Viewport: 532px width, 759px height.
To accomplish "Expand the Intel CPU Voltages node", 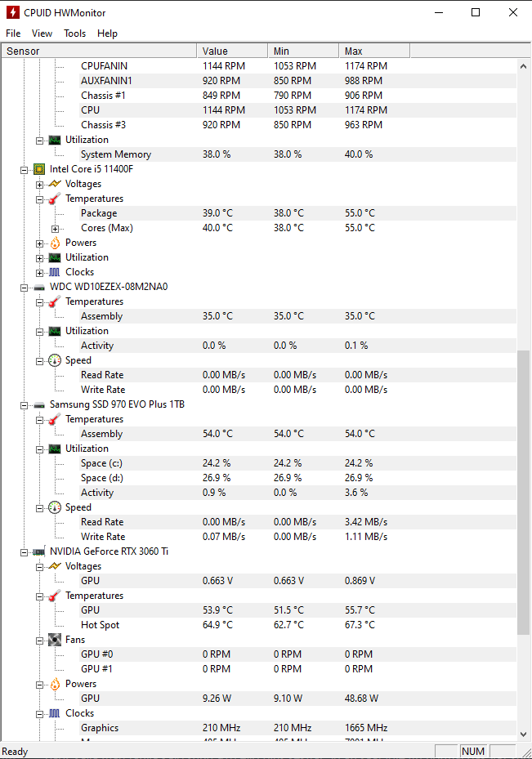I will pos(39,184).
